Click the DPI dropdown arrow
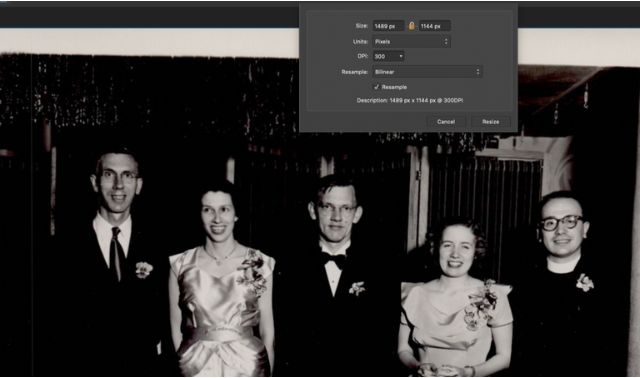This screenshot has width=640, height=378. click(401, 56)
